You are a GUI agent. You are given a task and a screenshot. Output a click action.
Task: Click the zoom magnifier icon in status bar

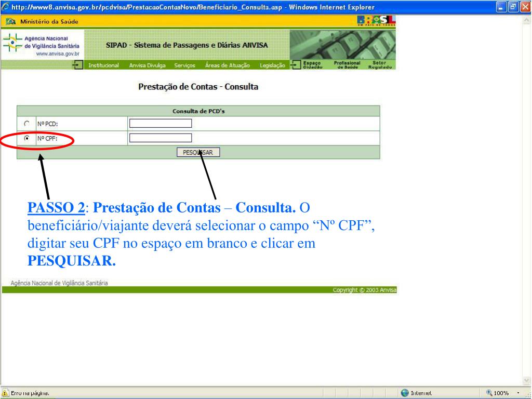489,393
